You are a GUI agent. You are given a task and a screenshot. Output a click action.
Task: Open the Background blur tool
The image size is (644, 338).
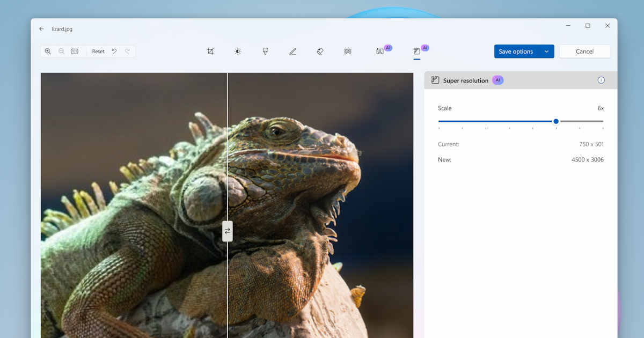coord(347,51)
